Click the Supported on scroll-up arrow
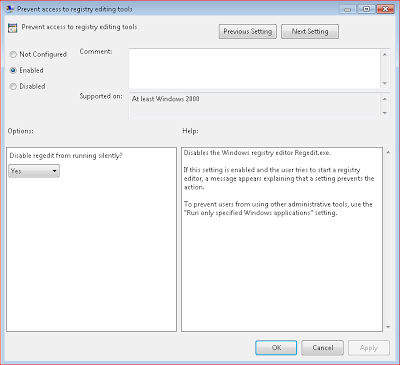Screen dimensions: 400x365 [x=385, y=99]
